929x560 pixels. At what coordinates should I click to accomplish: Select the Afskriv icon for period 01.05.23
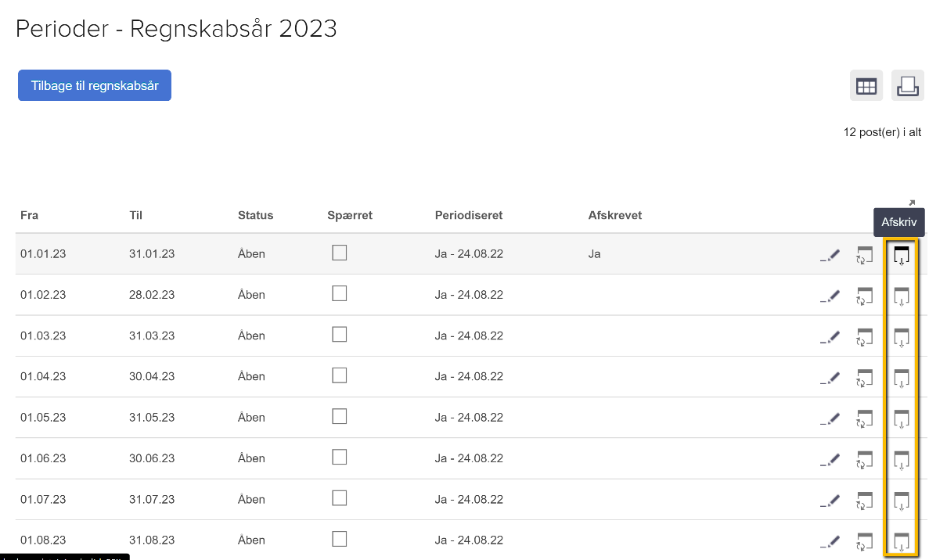[x=902, y=418]
